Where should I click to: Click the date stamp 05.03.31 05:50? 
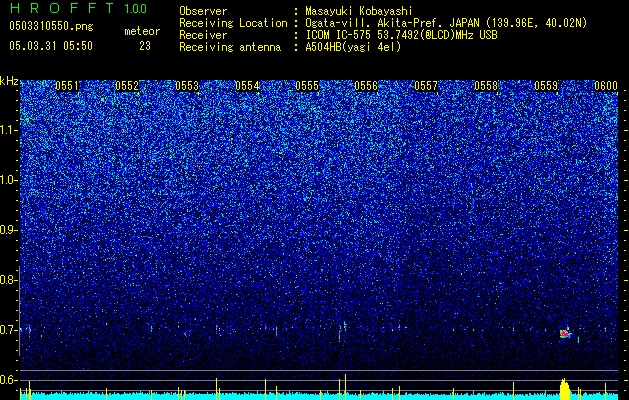point(51,46)
